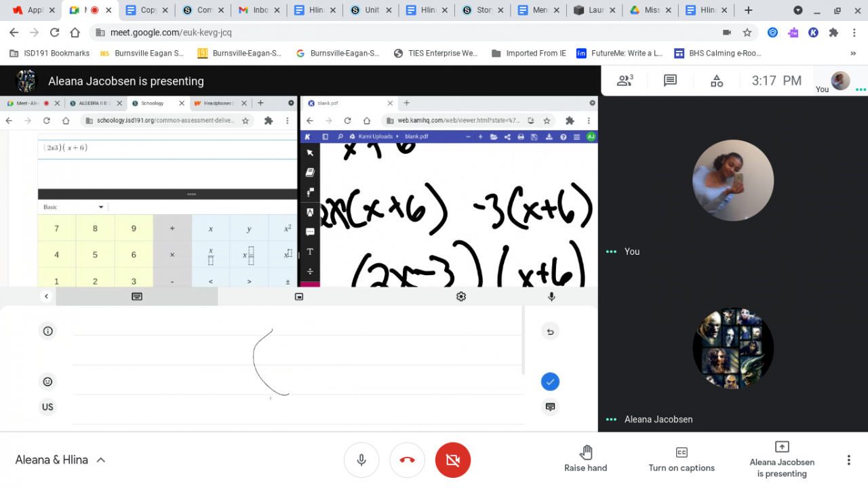Screen dimensions: 868x488
Task: Open virtual keyboard settings gear
Action: point(461,296)
